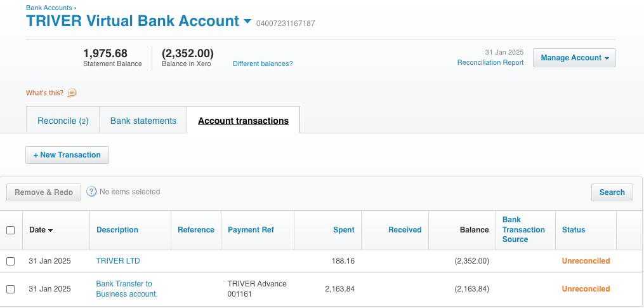Screen dimensions: 644x308
Task: Click the account number 04007231167187
Action: [286, 23]
